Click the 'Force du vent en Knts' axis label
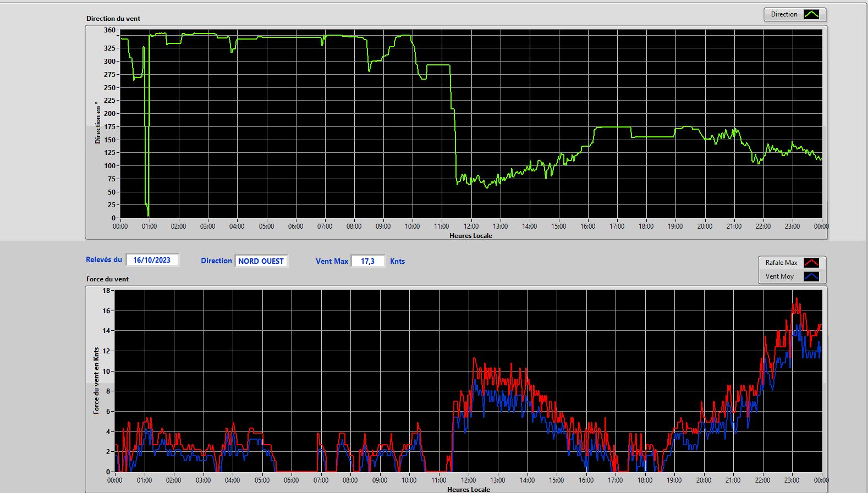 click(96, 380)
